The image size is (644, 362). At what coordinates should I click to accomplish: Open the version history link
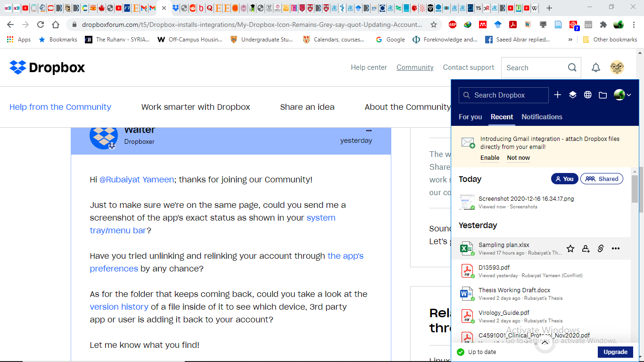point(119,307)
